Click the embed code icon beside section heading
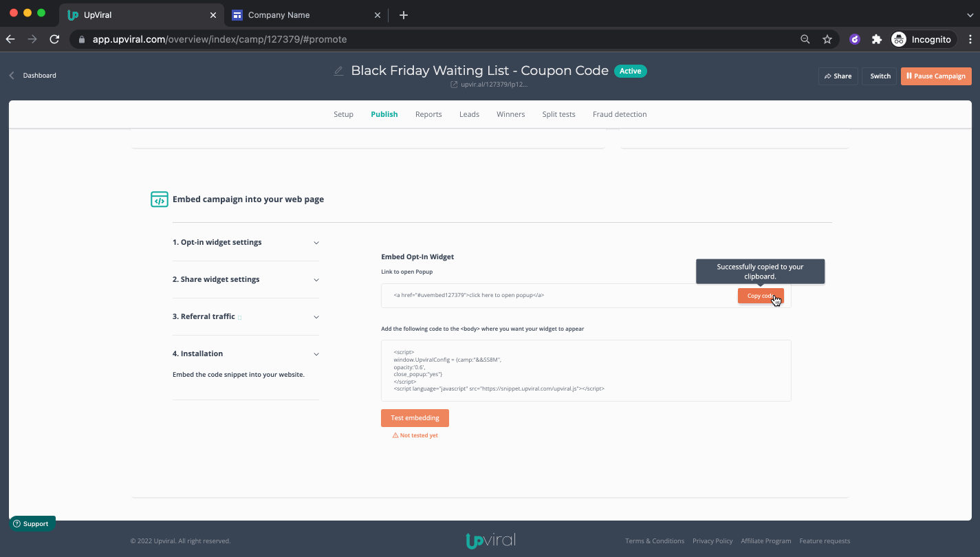Image resolution: width=980 pixels, height=557 pixels. tap(159, 199)
